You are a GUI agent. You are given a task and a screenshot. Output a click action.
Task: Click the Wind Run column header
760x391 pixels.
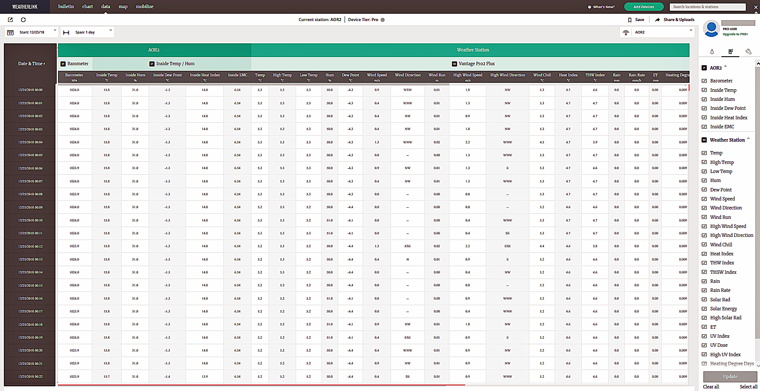[x=437, y=77]
